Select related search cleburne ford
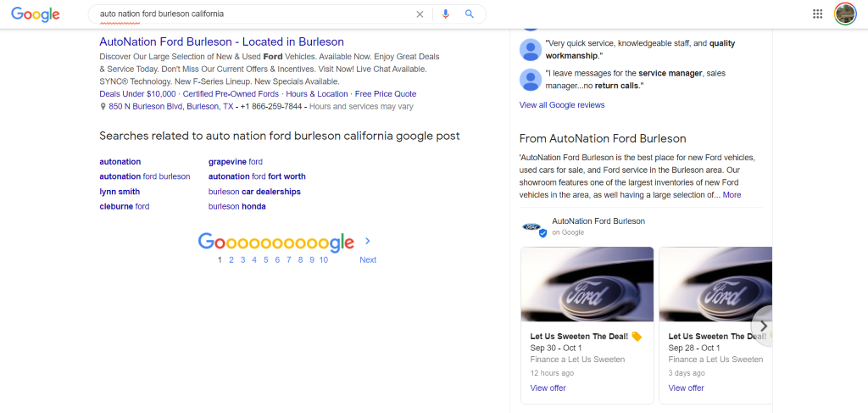Image resolution: width=868 pixels, height=413 pixels. pos(125,207)
